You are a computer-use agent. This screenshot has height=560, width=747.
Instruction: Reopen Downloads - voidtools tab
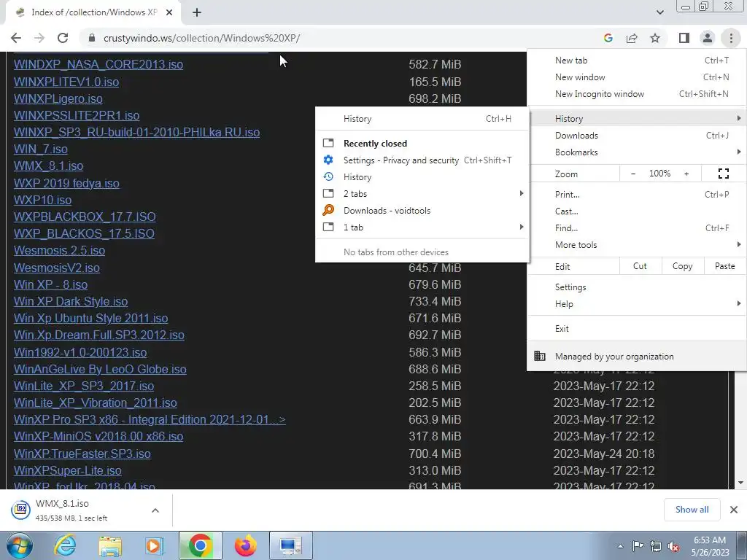(422, 210)
